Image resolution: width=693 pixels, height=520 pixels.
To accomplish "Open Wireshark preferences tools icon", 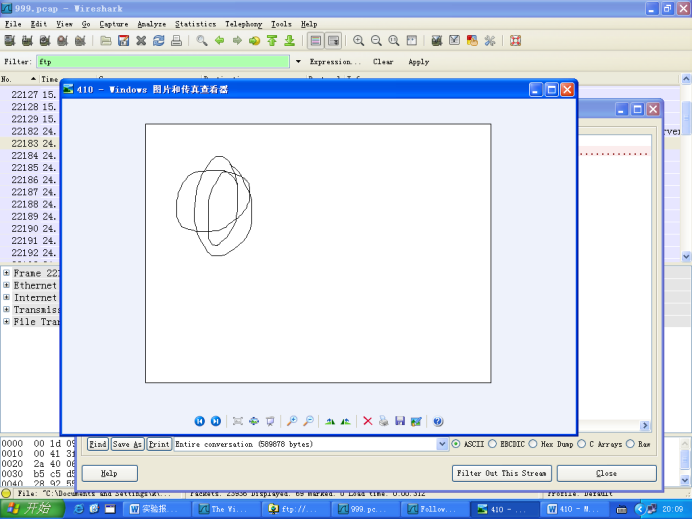I will click(x=490, y=41).
